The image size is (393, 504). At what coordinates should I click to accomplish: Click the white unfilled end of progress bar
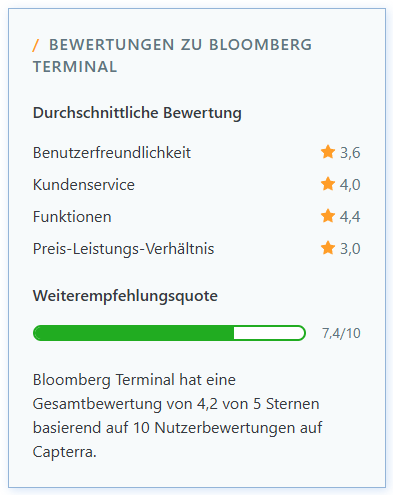tap(269, 333)
